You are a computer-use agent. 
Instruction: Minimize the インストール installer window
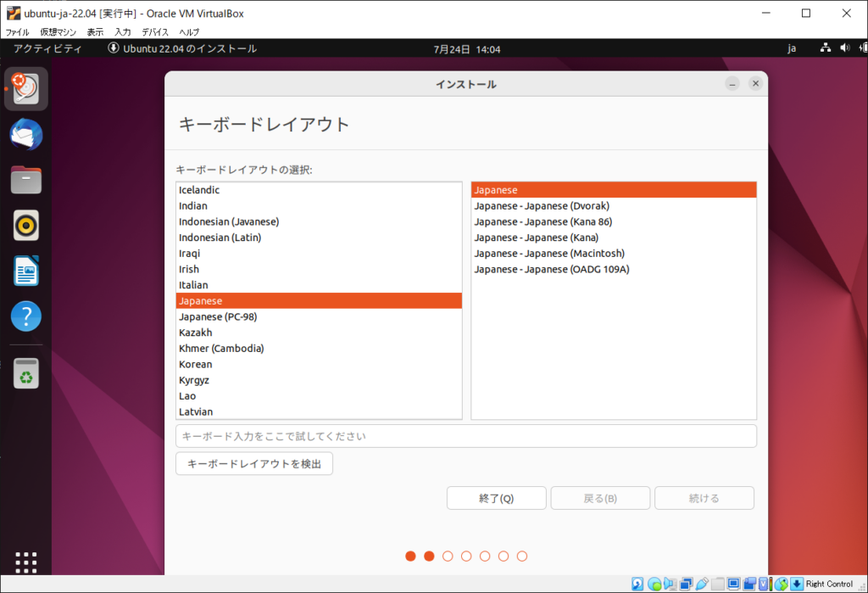coord(732,84)
